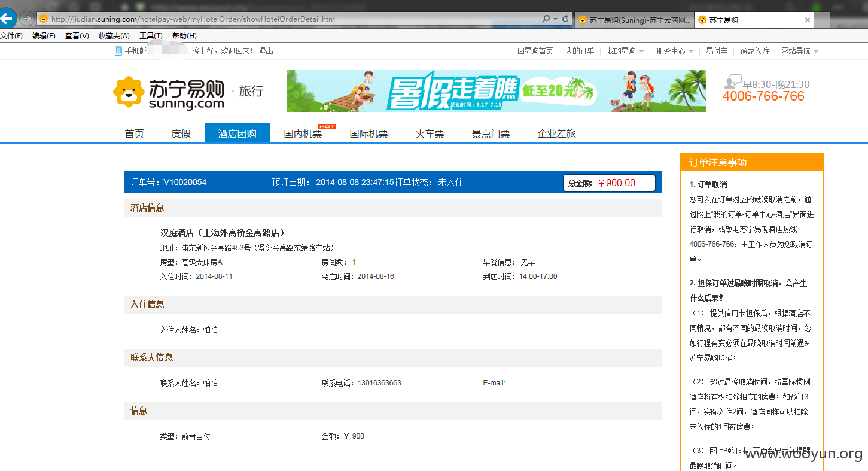The image size is (868, 471).
Task: Click the 入住信息 section header
Action: (x=393, y=305)
